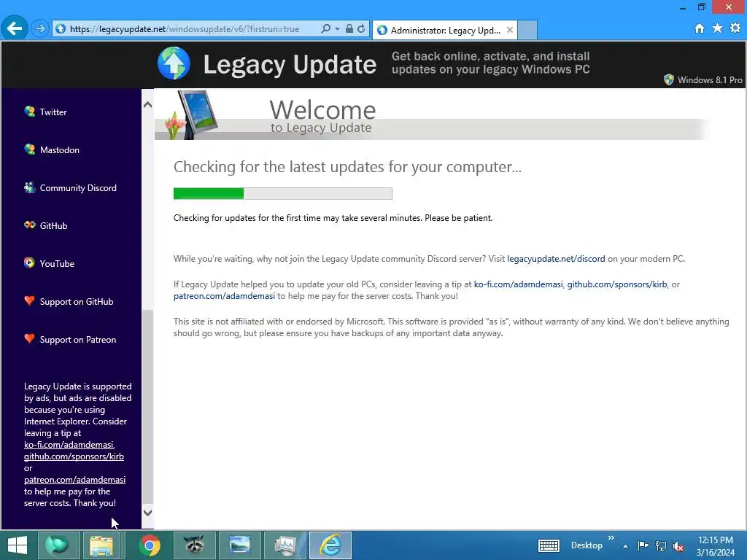Open Favorites star icon
The height and width of the screenshot is (560, 747).
coord(717,28)
